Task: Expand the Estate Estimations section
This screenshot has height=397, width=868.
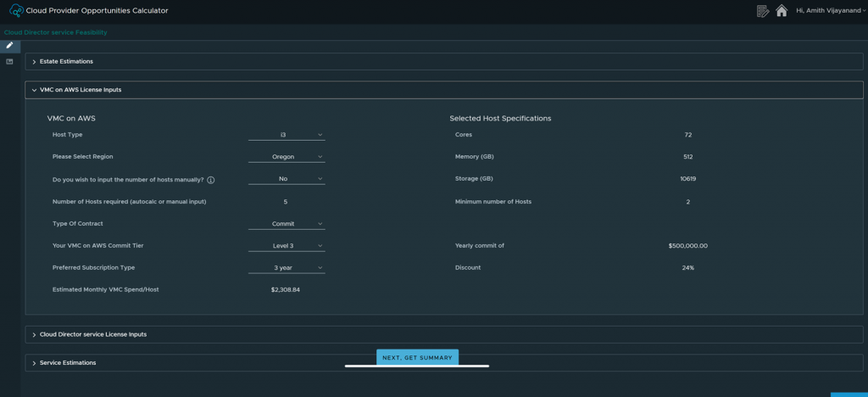Action: (x=66, y=62)
